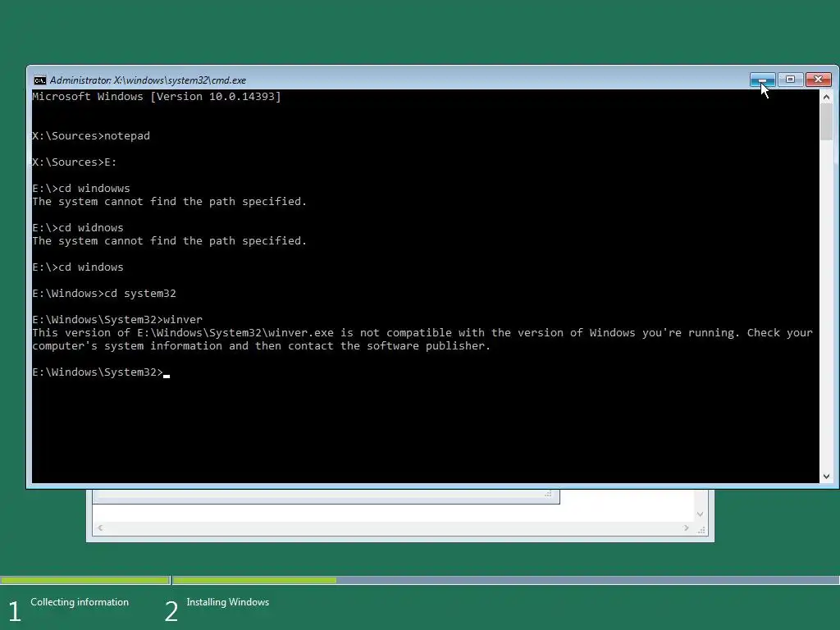Click the cmd scrollbar down arrow
840x630 pixels.
826,477
